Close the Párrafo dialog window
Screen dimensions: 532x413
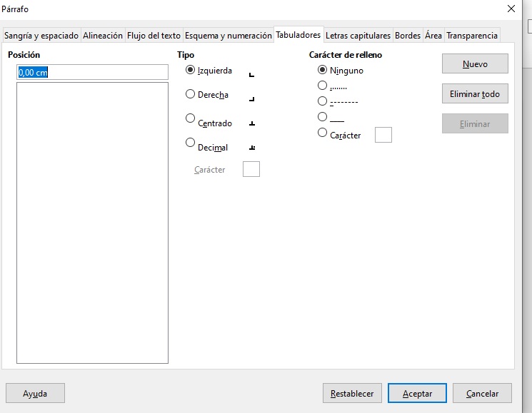pyautogui.click(x=511, y=9)
